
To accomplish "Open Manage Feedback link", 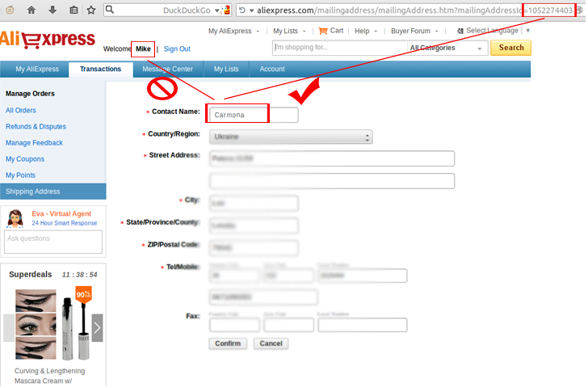I will click(x=34, y=143).
